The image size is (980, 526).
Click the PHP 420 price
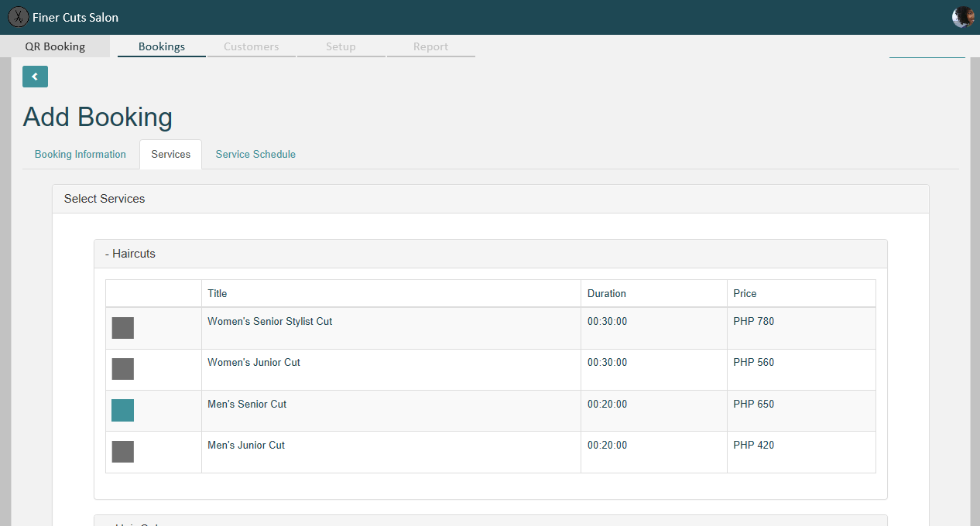click(754, 445)
